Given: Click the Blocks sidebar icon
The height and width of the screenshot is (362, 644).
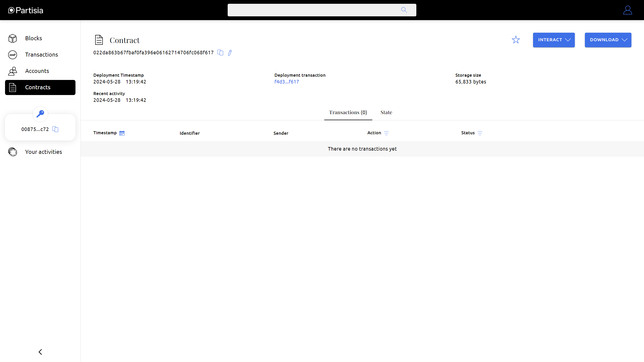Looking at the screenshot, I should (x=12, y=38).
